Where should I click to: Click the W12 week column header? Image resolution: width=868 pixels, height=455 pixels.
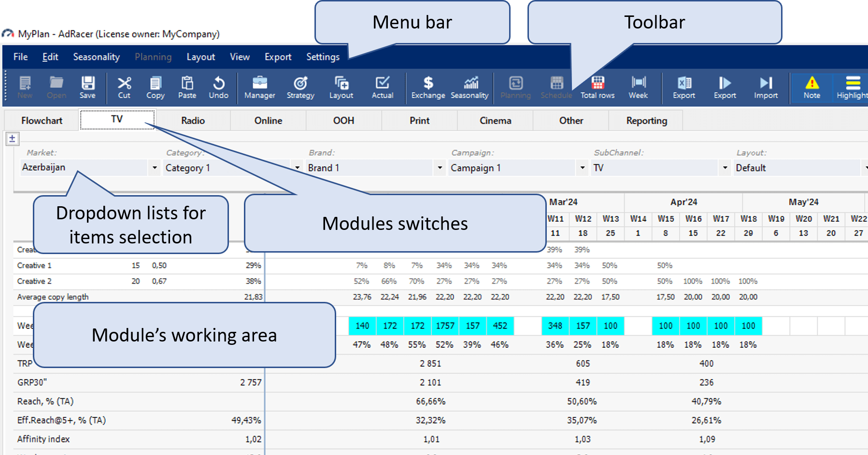[583, 219]
